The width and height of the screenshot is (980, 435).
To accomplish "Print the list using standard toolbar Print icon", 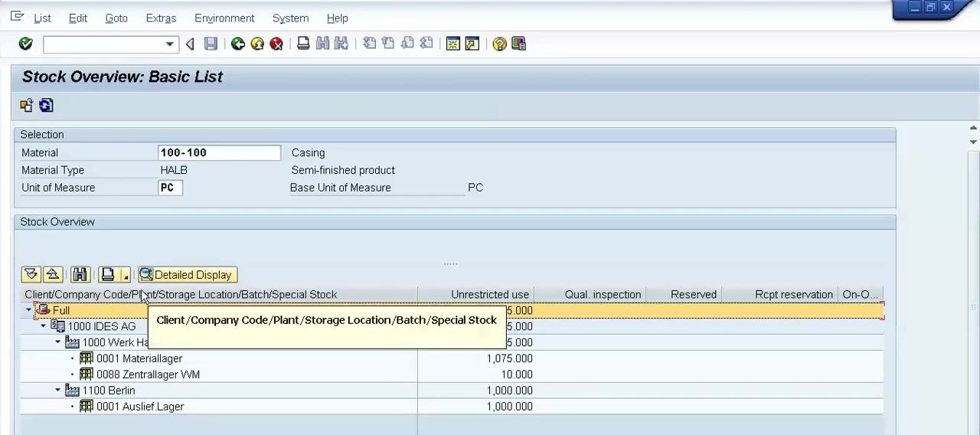I will [x=303, y=44].
